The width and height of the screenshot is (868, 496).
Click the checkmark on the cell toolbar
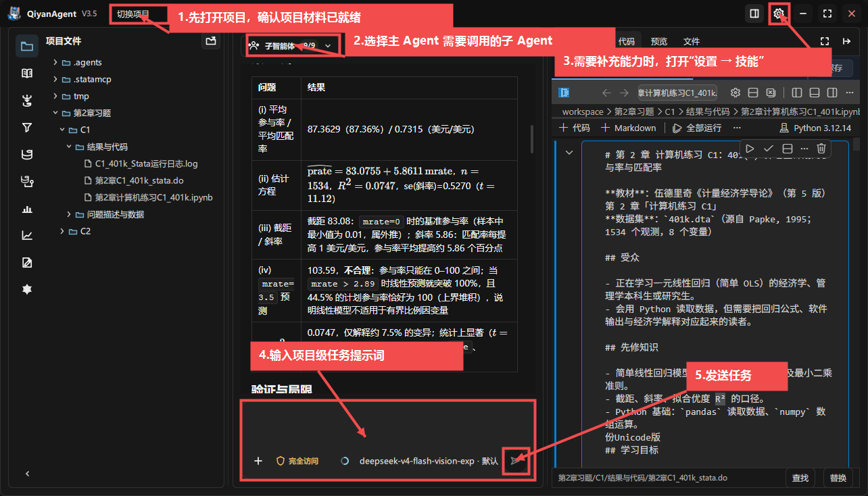coord(768,148)
